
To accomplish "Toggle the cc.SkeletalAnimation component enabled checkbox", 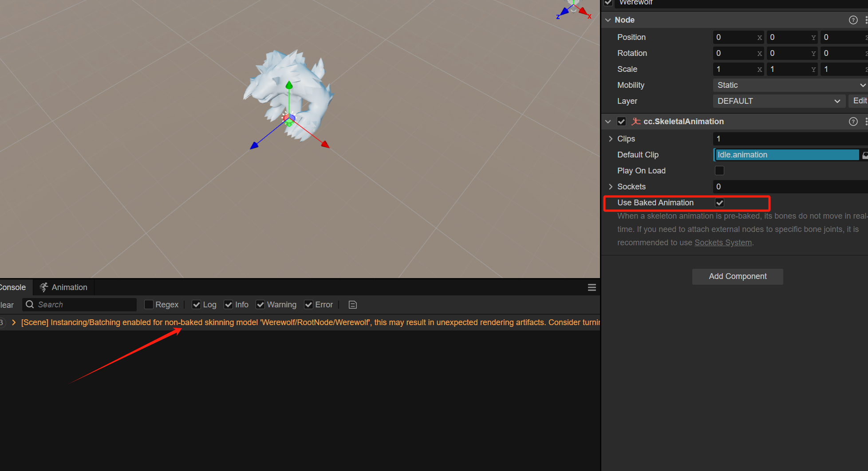I will pyautogui.click(x=621, y=122).
